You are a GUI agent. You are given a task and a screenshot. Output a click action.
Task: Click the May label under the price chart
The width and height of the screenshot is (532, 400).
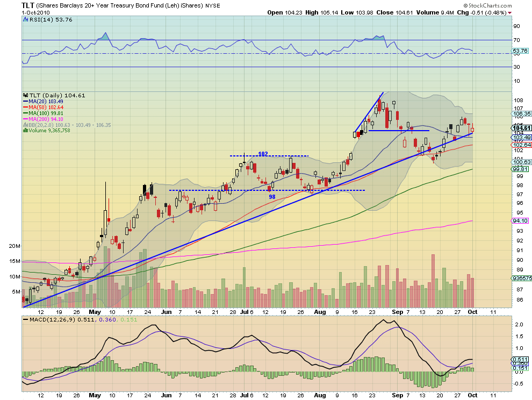[95, 312]
